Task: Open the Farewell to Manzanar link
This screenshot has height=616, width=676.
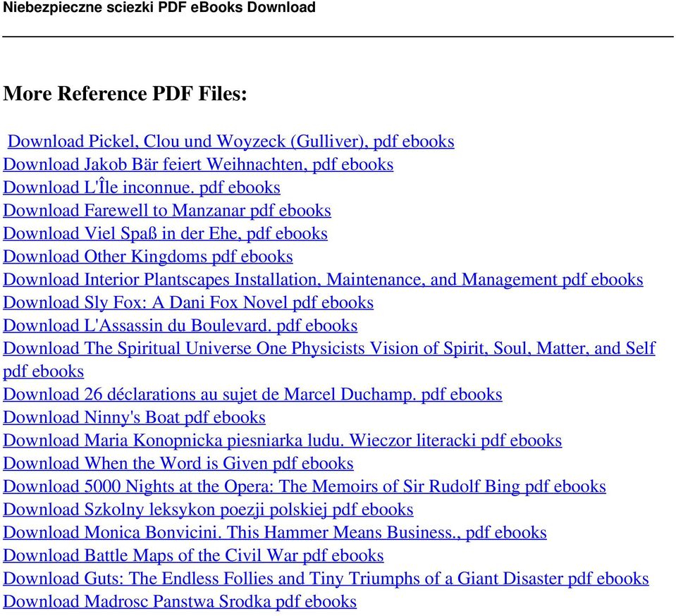Action: pyautogui.click(x=167, y=210)
